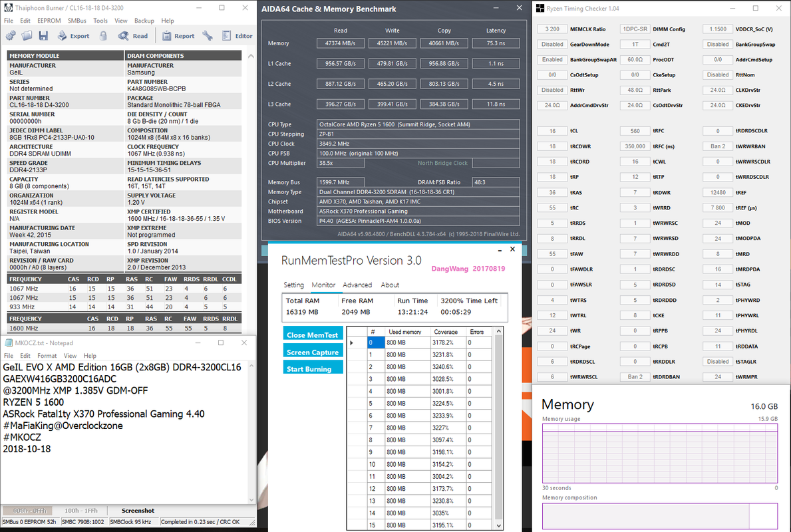Select the 000h - 0FFh bottom tab
The image size is (791, 532).
click(29, 510)
